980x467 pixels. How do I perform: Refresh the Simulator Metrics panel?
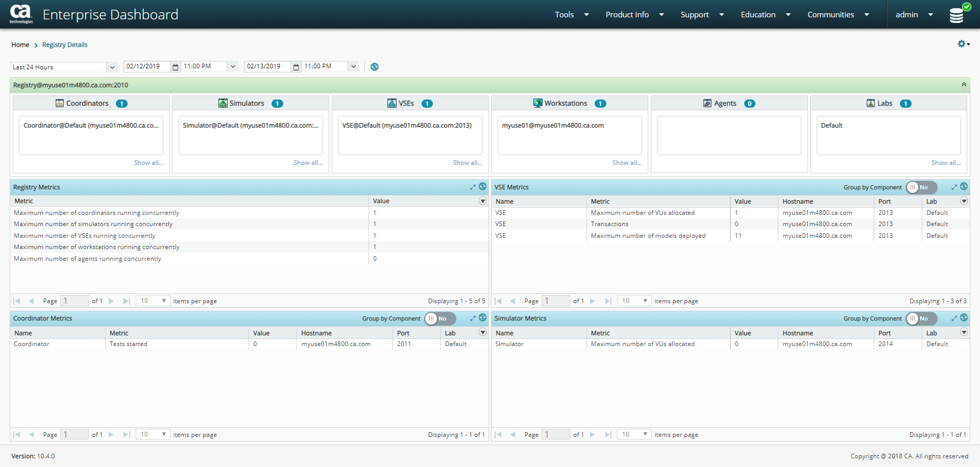(964, 317)
